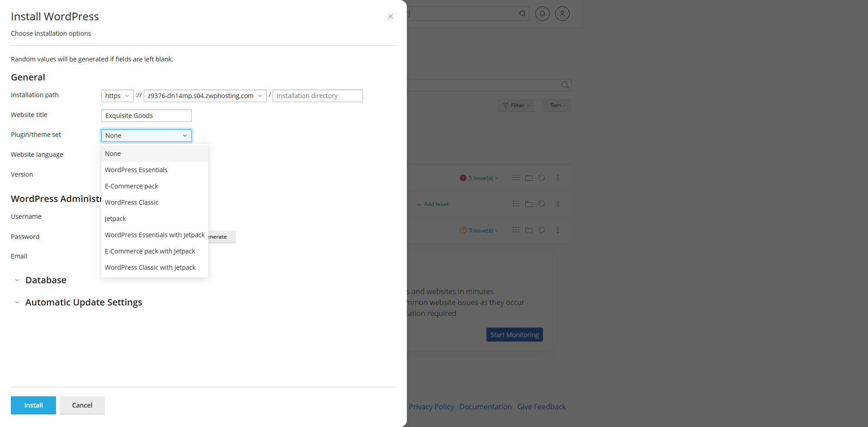The image size is (868, 427).
Task: Click refresh icon in Add label row
Action: click(542, 204)
